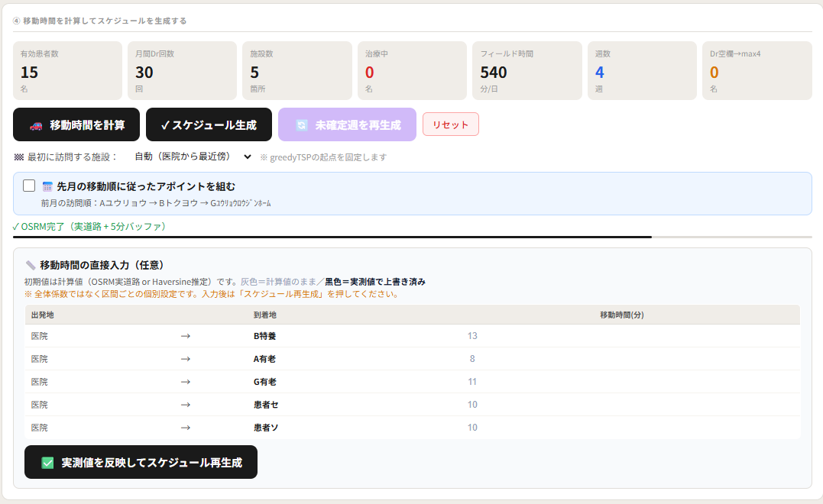Screen dimensions: 823x504
Task: Click destination 患者ソ in the table
Action: tap(266, 428)
